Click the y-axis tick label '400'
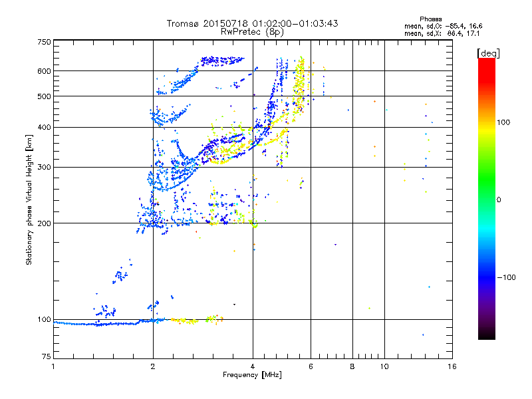Viewport: 532px width, 399px height. (x=44, y=127)
